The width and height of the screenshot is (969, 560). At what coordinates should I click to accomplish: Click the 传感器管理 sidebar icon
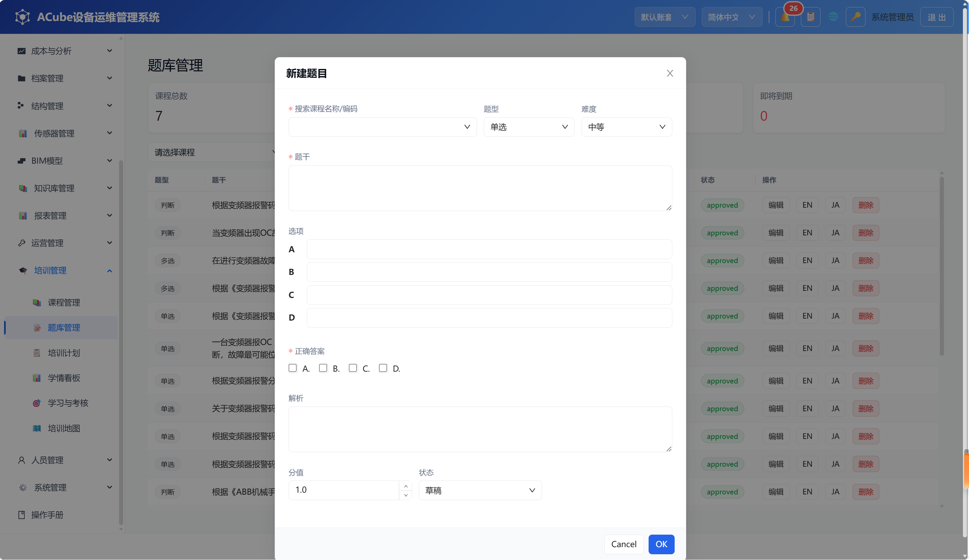tap(23, 133)
